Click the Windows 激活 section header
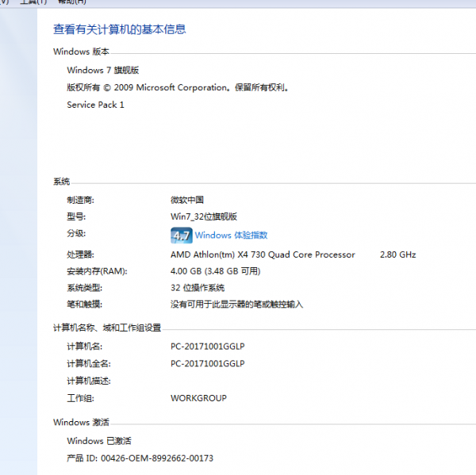 81,422
